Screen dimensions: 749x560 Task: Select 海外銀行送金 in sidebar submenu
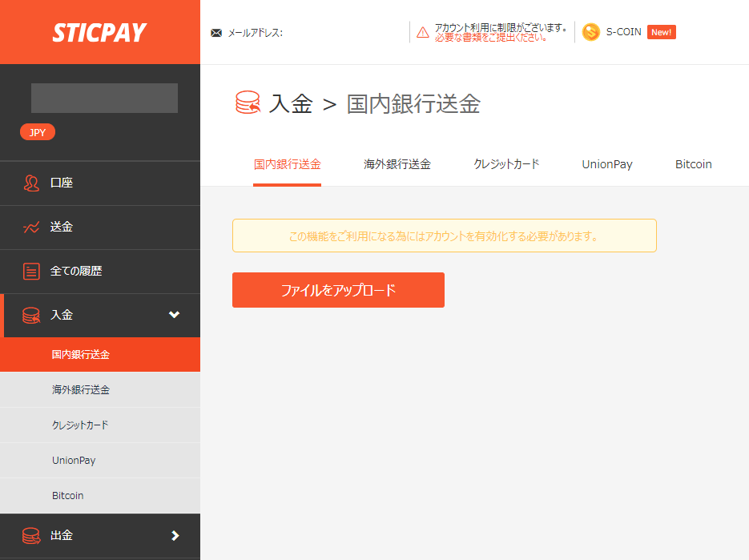pos(100,390)
